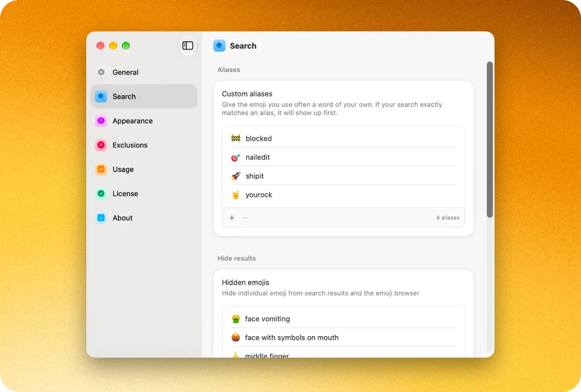Screen dimensions: 581x392
Task: Open the Exclusions section
Action: click(x=144, y=145)
